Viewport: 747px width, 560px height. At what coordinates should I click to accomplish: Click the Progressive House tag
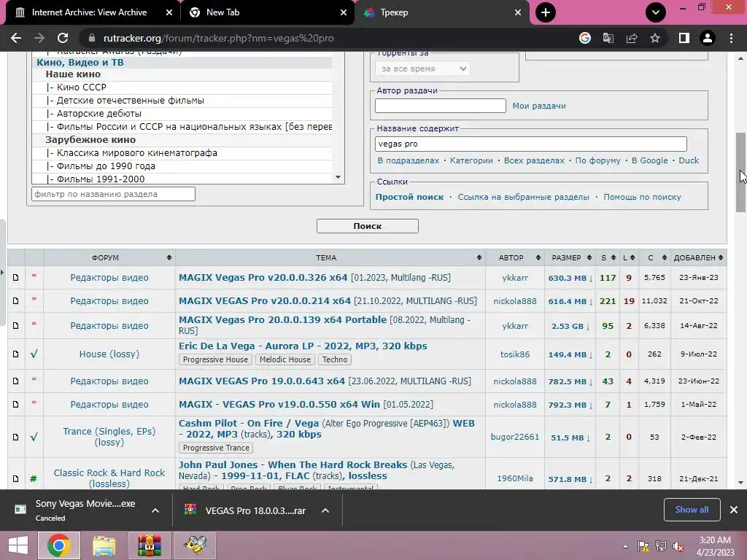(x=215, y=359)
